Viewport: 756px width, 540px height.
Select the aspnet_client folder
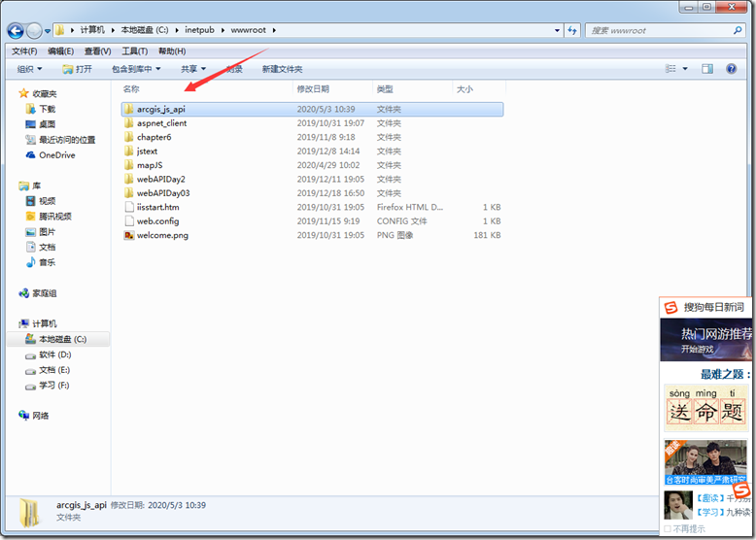[x=312, y=123]
